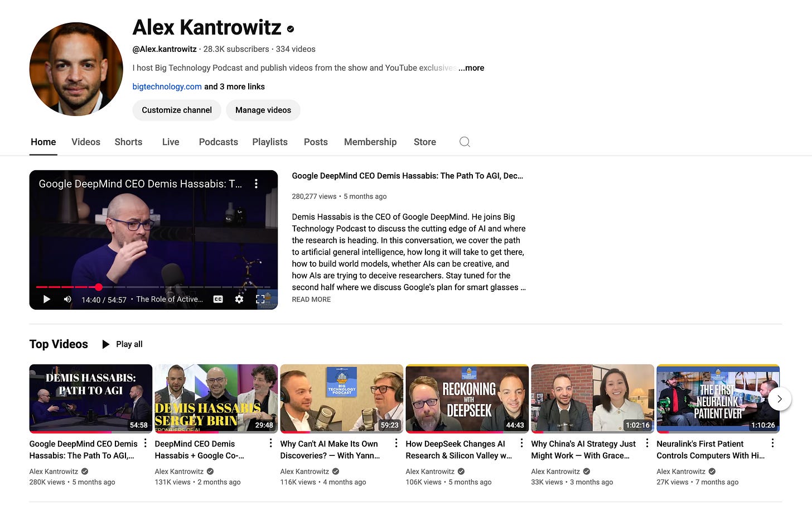Click the Customize channel button

[177, 110]
